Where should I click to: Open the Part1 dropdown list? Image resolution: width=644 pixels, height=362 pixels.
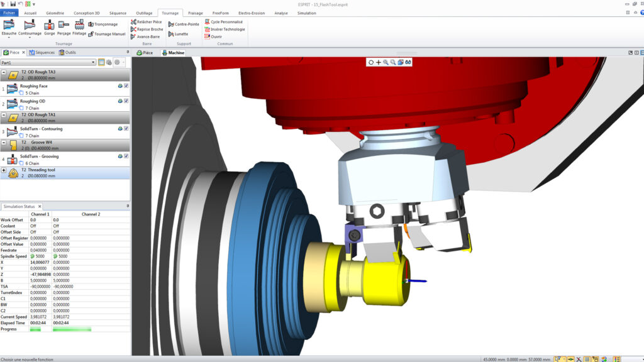pos(93,63)
